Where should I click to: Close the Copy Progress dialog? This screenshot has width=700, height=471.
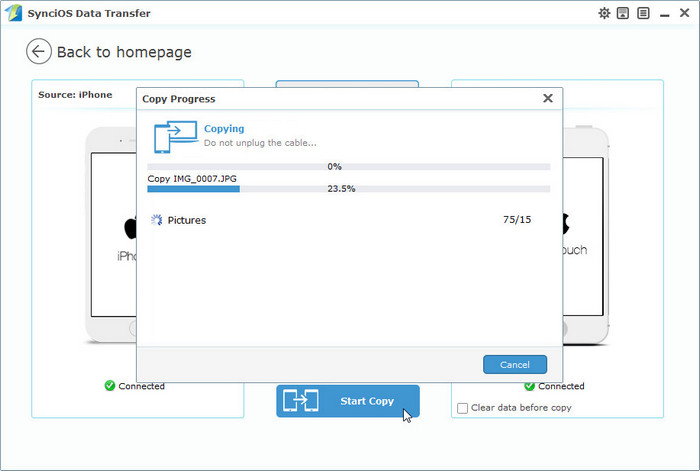[x=548, y=98]
